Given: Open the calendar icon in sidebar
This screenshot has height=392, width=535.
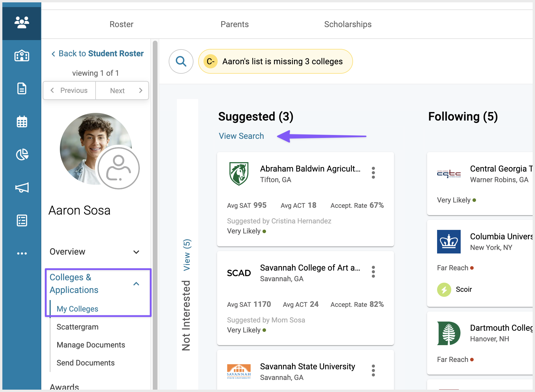Looking at the screenshot, I should click(x=22, y=121).
